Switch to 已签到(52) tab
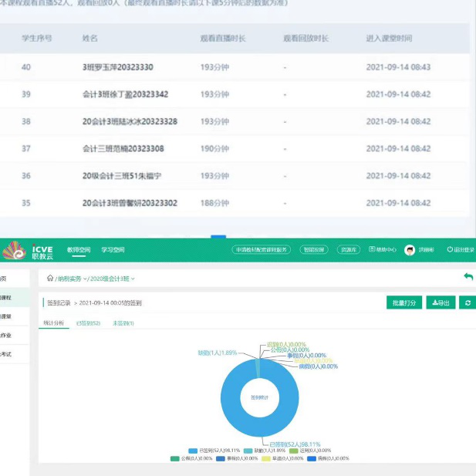476x476 pixels. (88, 323)
